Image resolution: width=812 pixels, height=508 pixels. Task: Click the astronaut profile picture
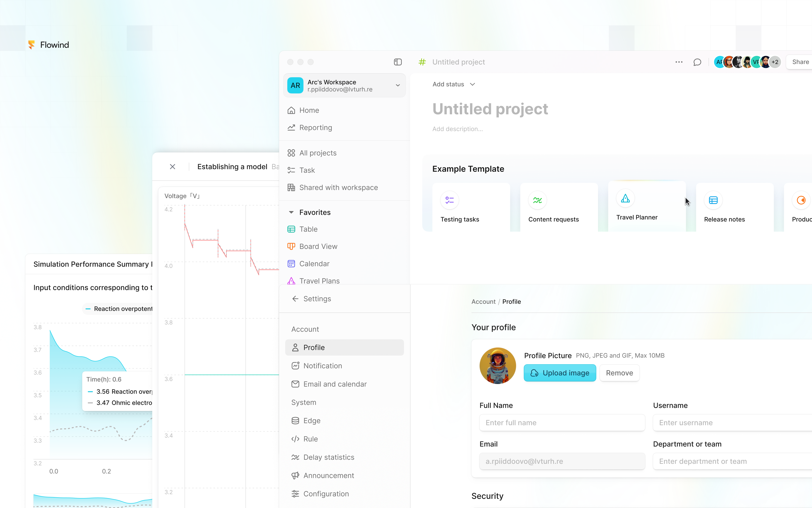[498, 366]
